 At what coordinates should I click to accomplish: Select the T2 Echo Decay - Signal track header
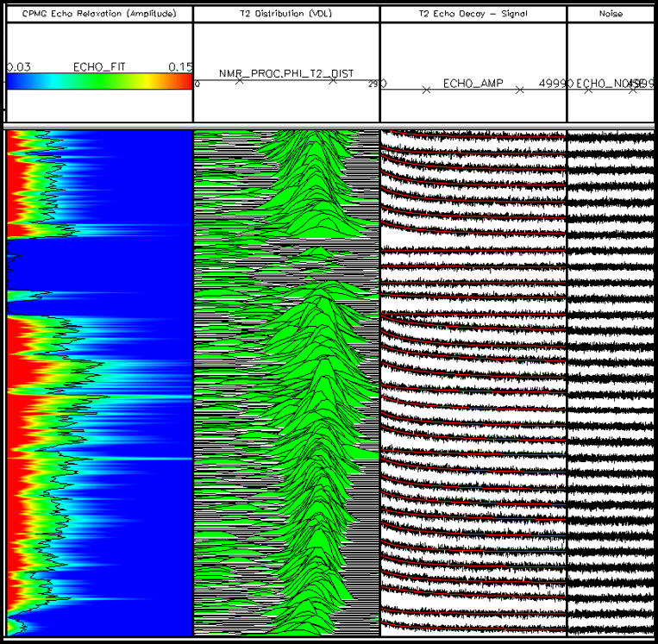point(473,14)
